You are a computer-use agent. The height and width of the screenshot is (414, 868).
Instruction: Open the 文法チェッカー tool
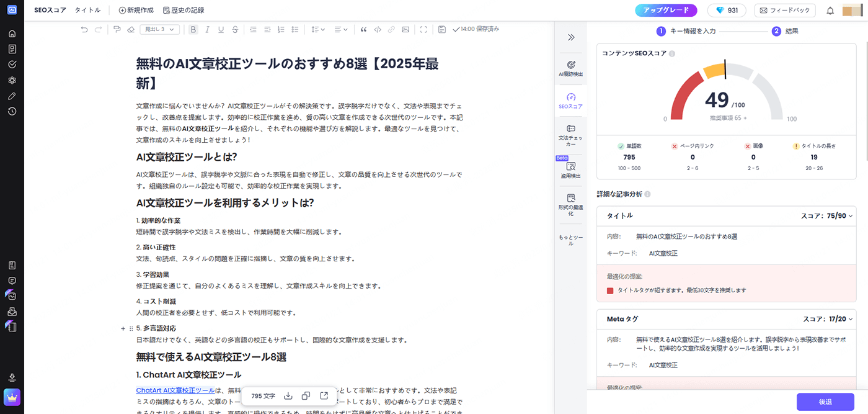click(571, 136)
